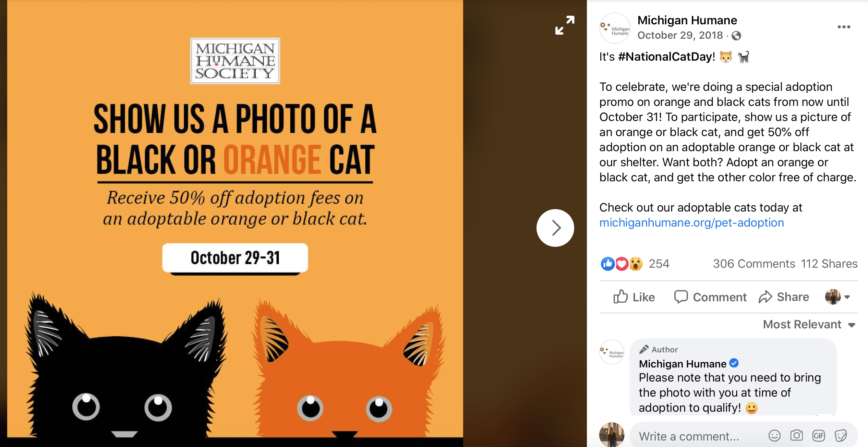Toggle Like on this post
Image resolution: width=868 pixels, height=447 pixels.
(634, 297)
